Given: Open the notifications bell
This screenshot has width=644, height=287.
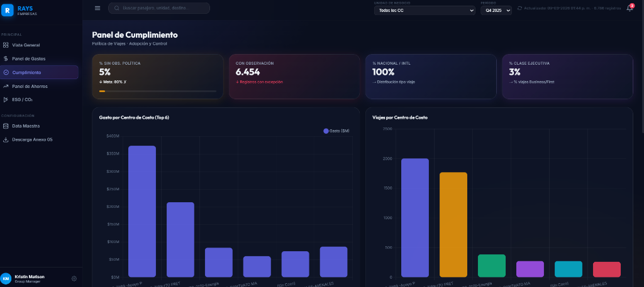Looking at the screenshot, I should click(x=630, y=8).
